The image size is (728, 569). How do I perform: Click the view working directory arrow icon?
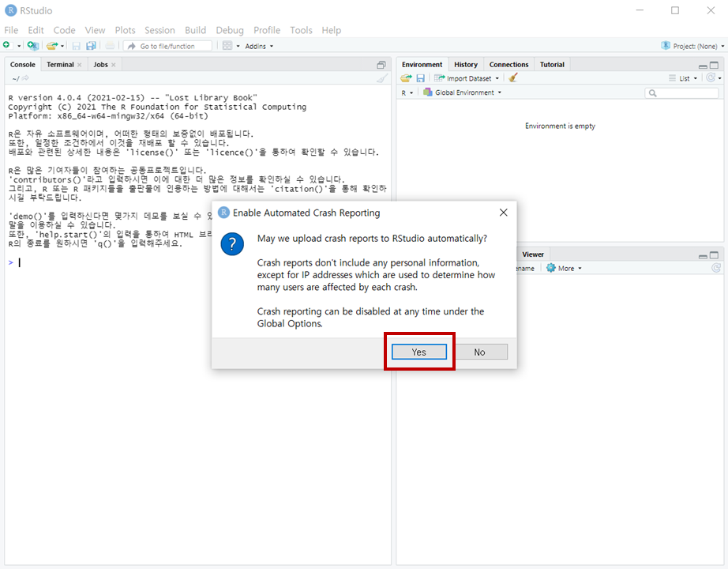[25, 78]
